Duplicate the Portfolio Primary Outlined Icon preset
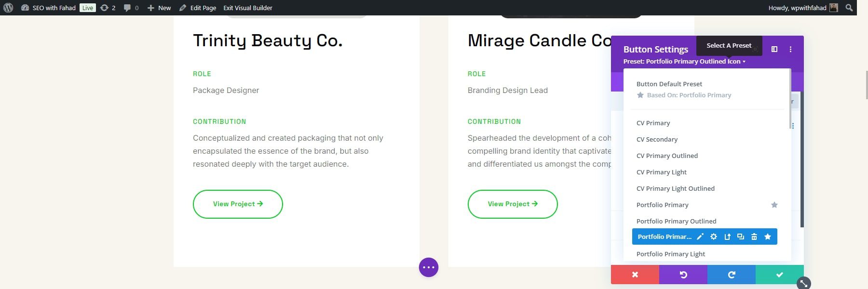 [x=741, y=236]
